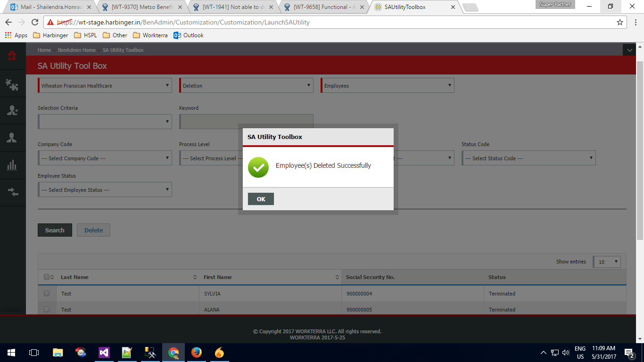This screenshot has width=644, height=362.
Task: Open the bar chart reports sidebar icon
Action: pos(12,165)
